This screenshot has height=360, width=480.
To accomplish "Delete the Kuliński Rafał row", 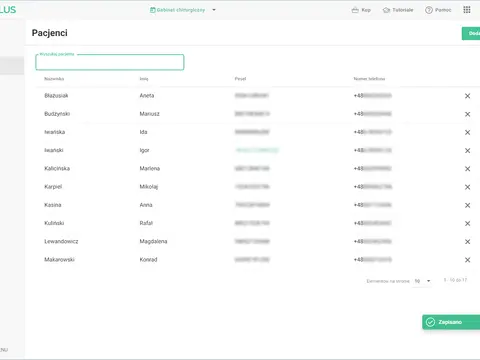I will coord(467,223).
